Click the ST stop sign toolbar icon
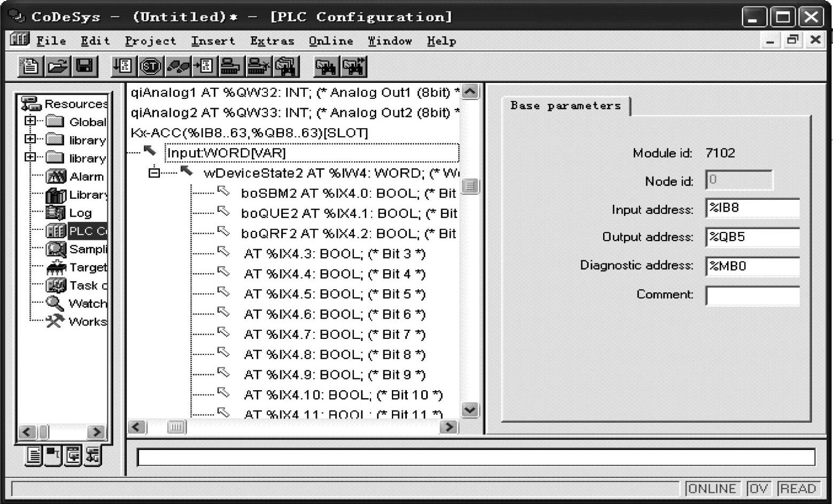This screenshot has height=504, width=833. coord(150,66)
